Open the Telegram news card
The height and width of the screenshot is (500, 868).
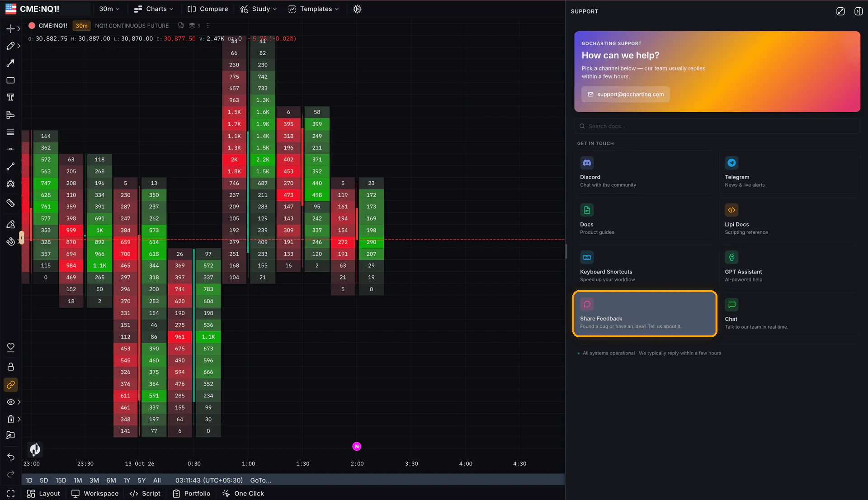pyautogui.click(x=790, y=172)
